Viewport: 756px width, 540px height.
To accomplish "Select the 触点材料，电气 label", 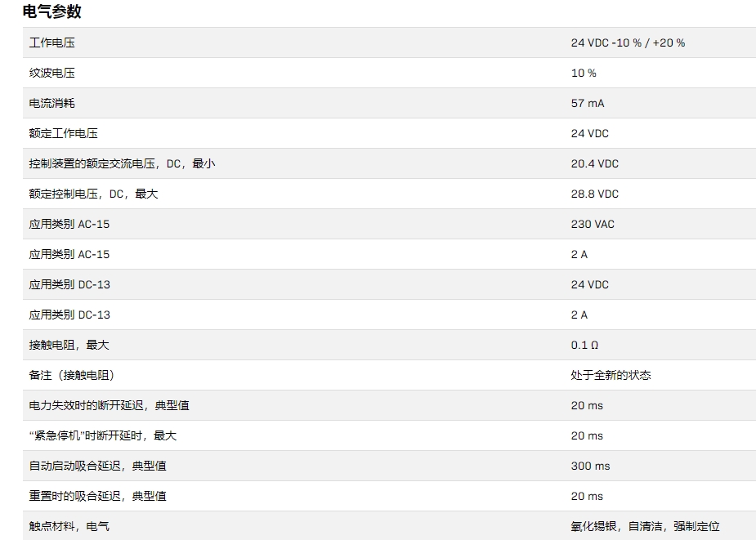I will pyautogui.click(x=69, y=526).
